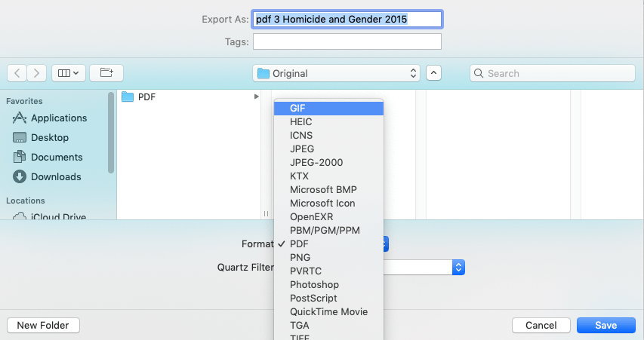Image resolution: width=644 pixels, height=340 pixels.
Task: Select Downloads in the sidebar
Action: (x=55, y=177)
